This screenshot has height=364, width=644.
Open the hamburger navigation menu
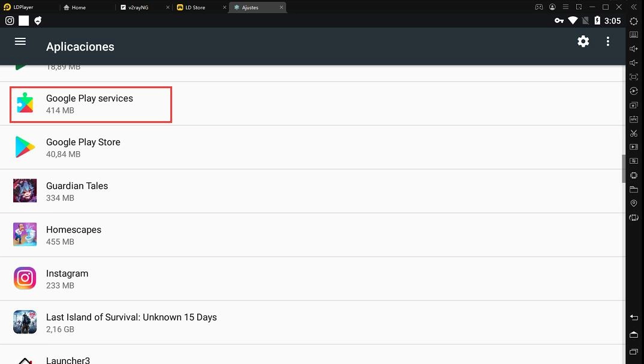click(x=20, y=41)
